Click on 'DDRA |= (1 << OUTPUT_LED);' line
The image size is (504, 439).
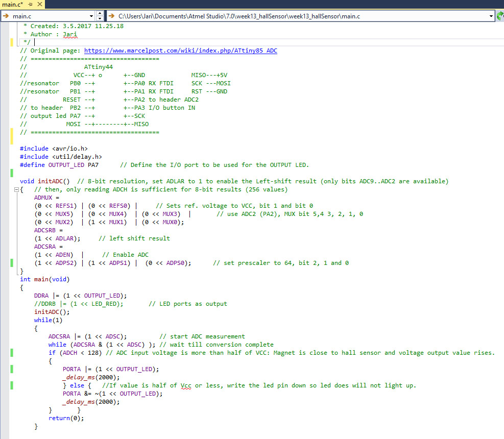click(80, 296)
